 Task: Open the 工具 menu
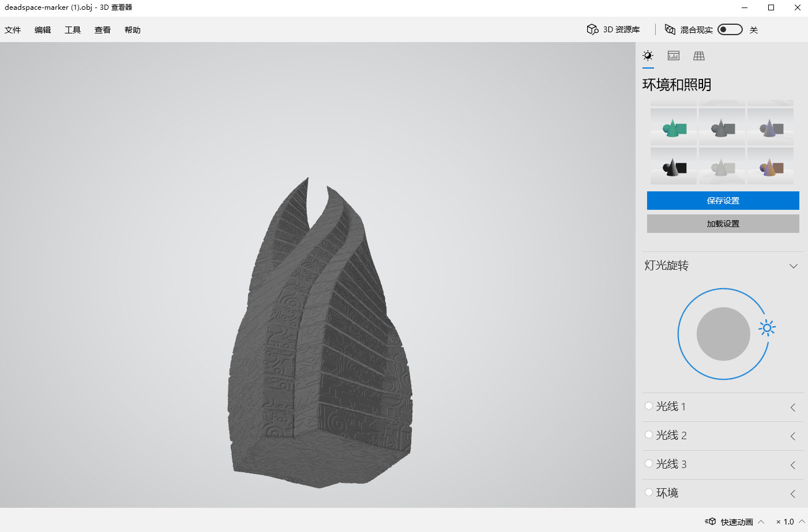coord(73,30)
